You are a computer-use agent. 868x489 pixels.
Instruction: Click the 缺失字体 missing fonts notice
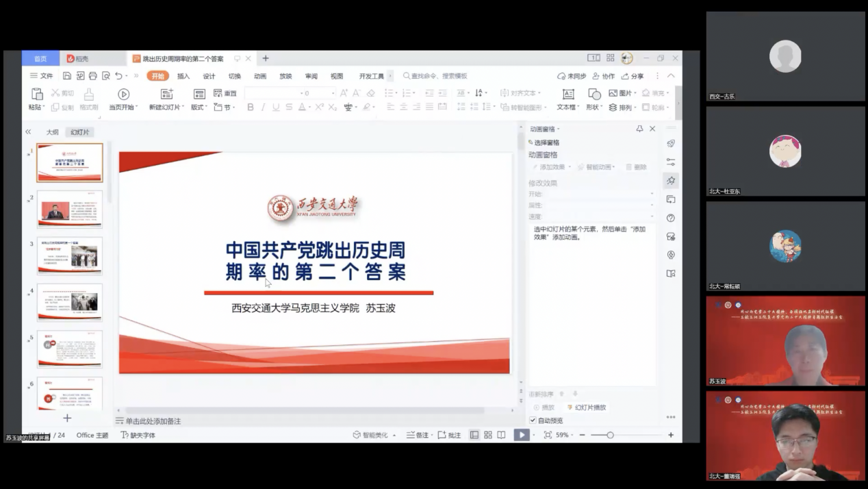click(138, 435)
